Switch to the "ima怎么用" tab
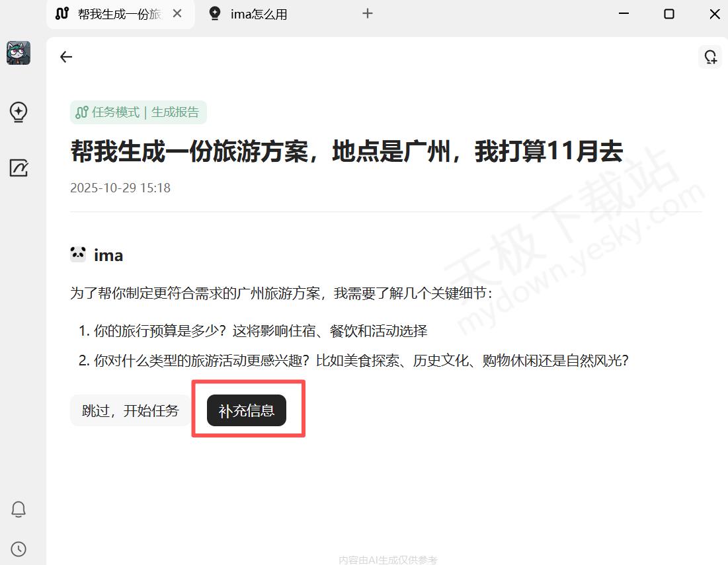Viewport: 728px width, 565px height. 258,14
